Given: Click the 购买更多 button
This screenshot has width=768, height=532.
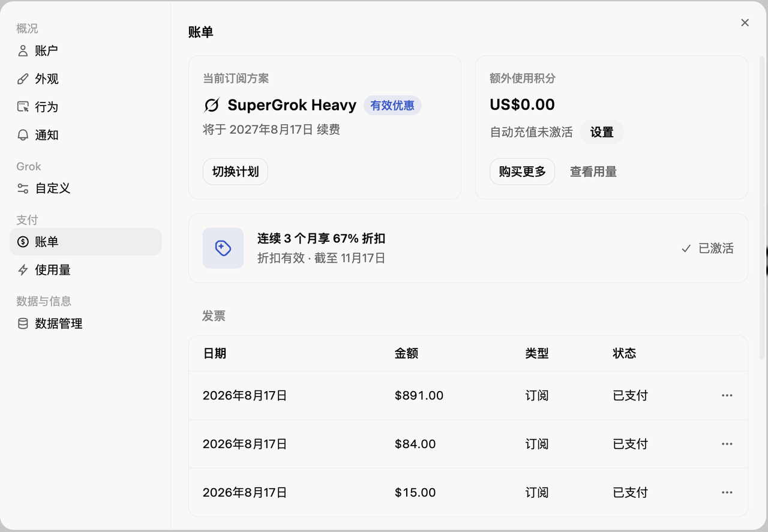Looking at the screenshot, I should point(522,172).
